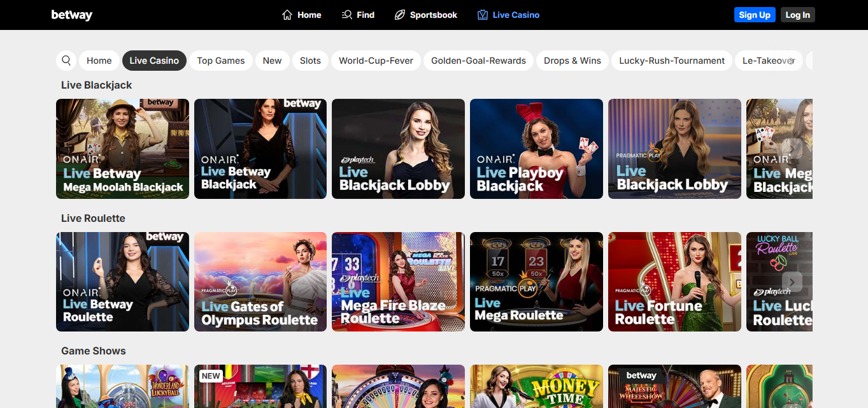
Task: Select the Golden-Goal-Rewards category pill
Action: pos(478,61)
